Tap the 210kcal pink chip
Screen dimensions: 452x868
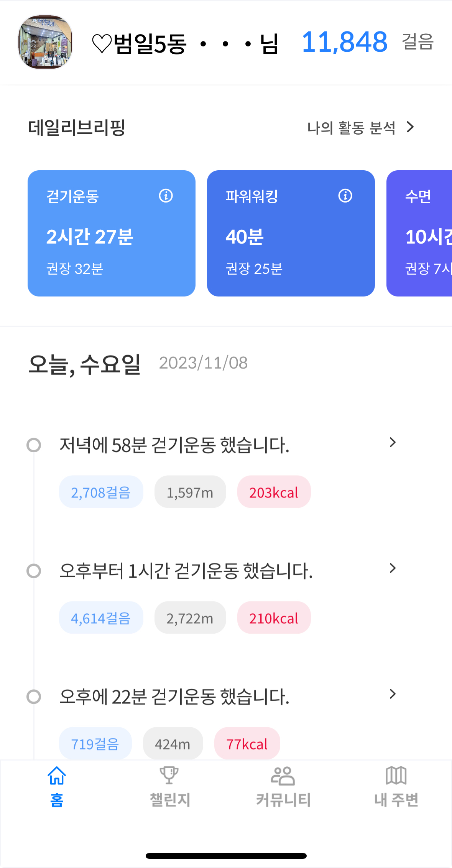(274, 618)
